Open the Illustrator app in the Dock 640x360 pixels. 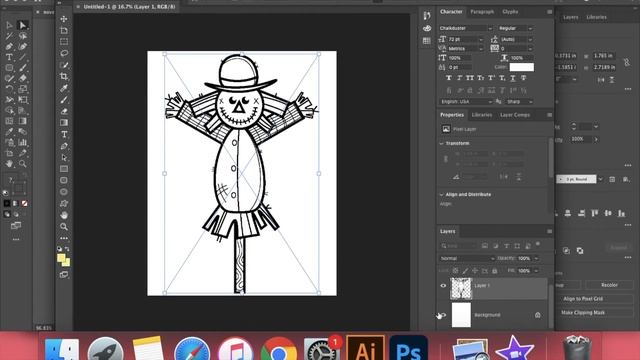point(365,348)
